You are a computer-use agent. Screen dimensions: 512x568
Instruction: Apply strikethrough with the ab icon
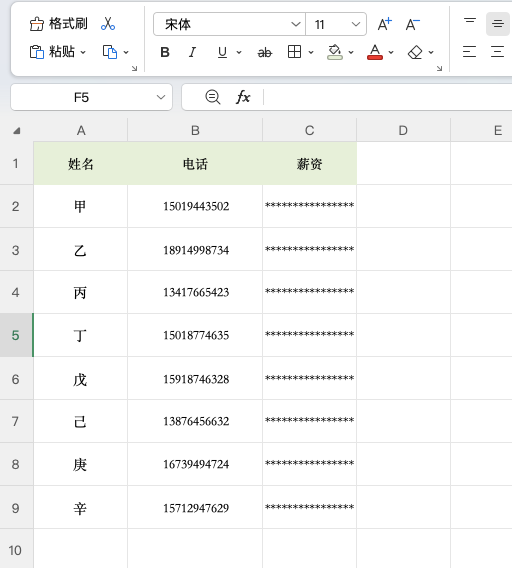(265, 53)
